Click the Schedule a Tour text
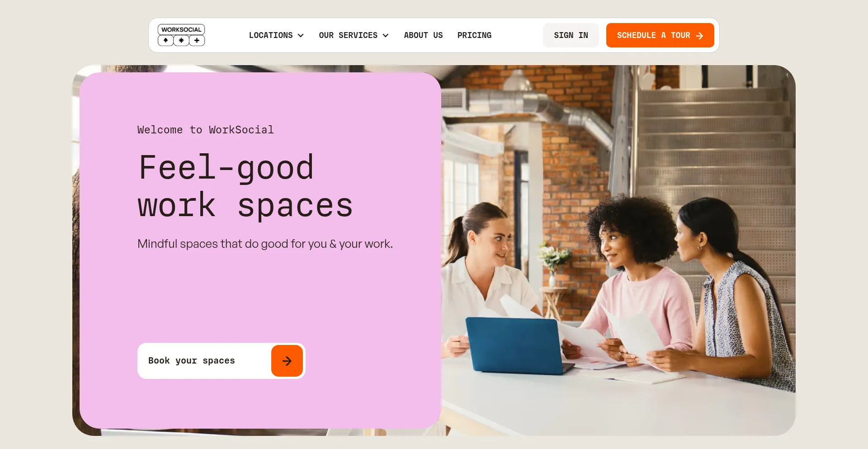Viewport: 868px width, 449px height. point(653,35)
